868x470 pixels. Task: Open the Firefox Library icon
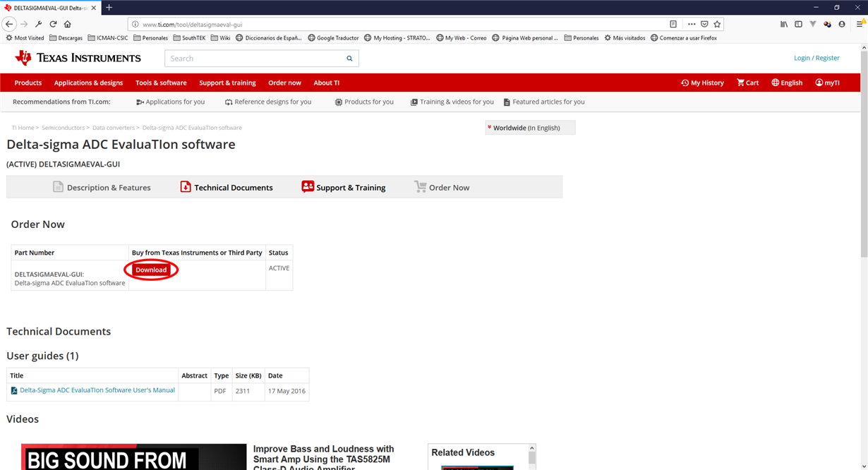(784, 24)
